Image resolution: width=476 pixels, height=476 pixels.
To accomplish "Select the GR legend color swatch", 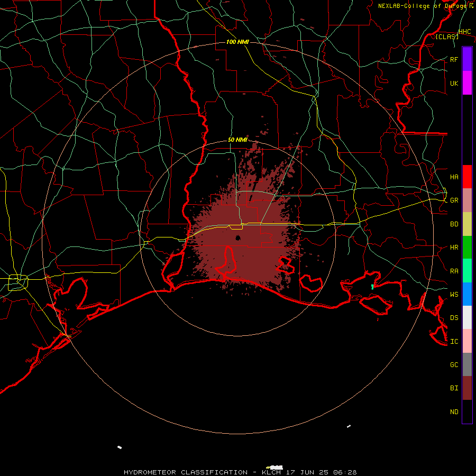I will (x=467, y=200).
